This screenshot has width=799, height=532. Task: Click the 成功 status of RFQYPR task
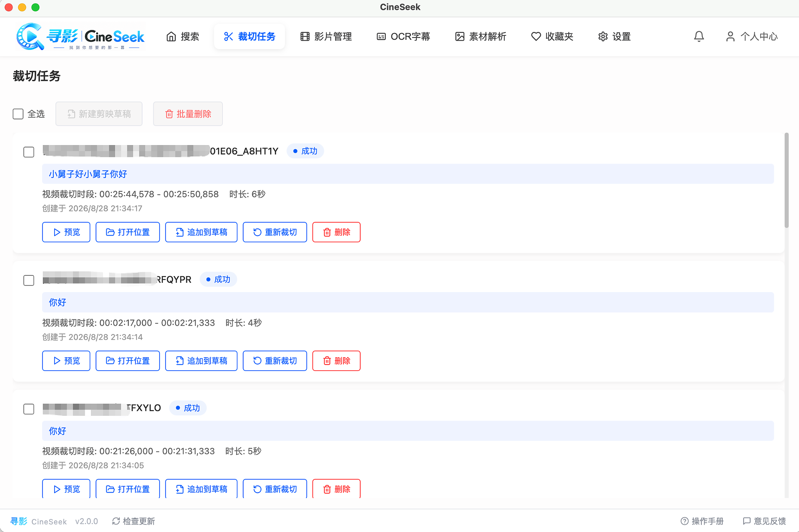(x=218, y=279)
